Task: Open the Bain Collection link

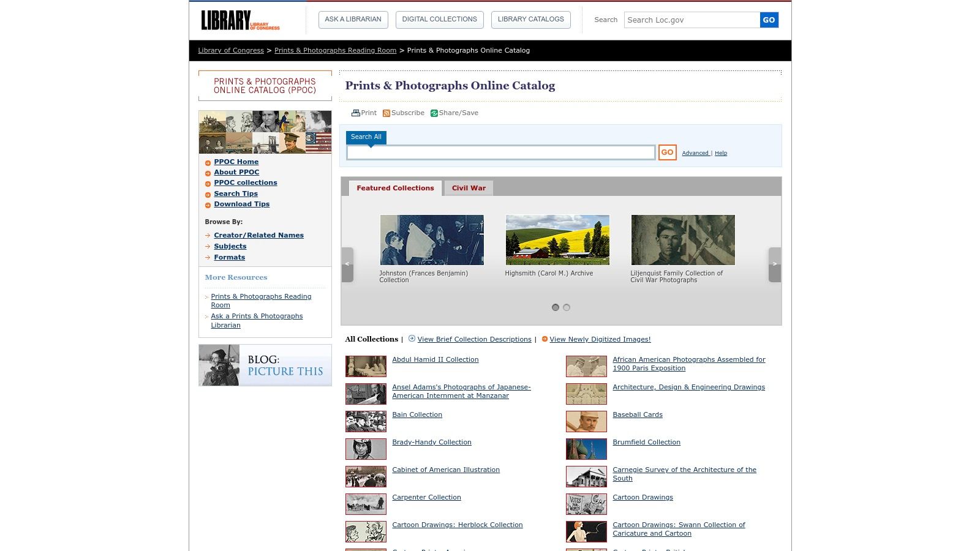Action: click(417, 414)
